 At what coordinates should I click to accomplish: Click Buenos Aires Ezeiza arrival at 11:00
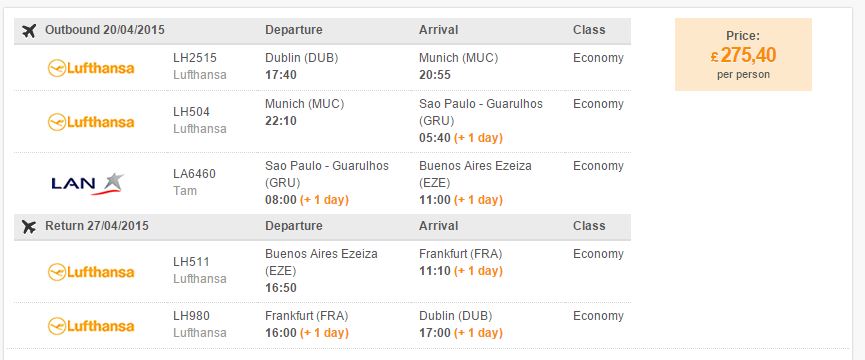(x=476, y=182)
